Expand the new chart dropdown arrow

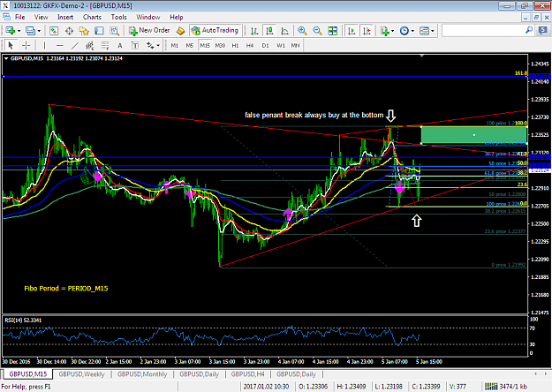19,31
